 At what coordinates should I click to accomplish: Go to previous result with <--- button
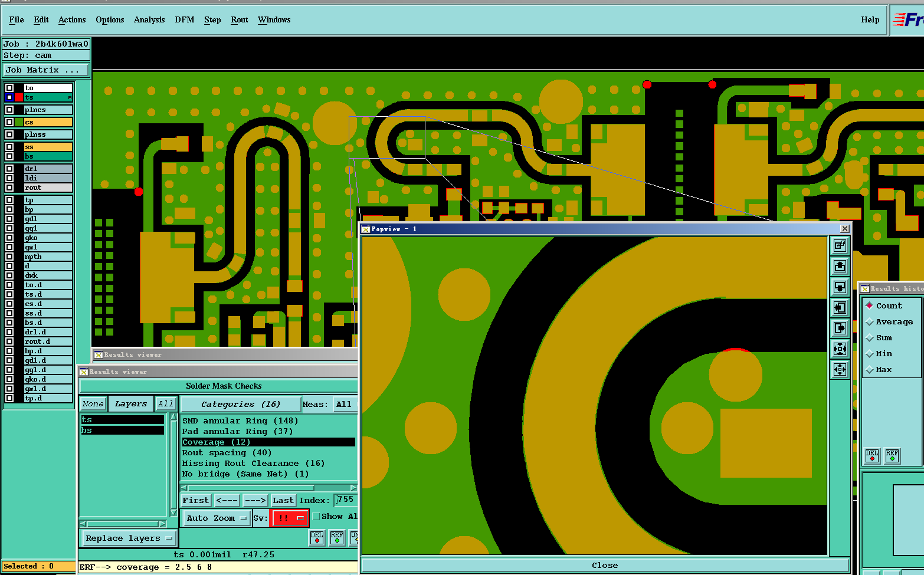[x=227, y=500]
